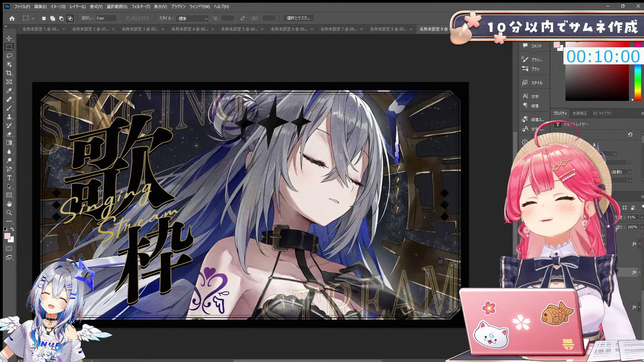Image resolution: width=644 pixels, height=362 pixels.
Task: Open the Properties panel flyout menu
Action: click(x=642, y=113)
